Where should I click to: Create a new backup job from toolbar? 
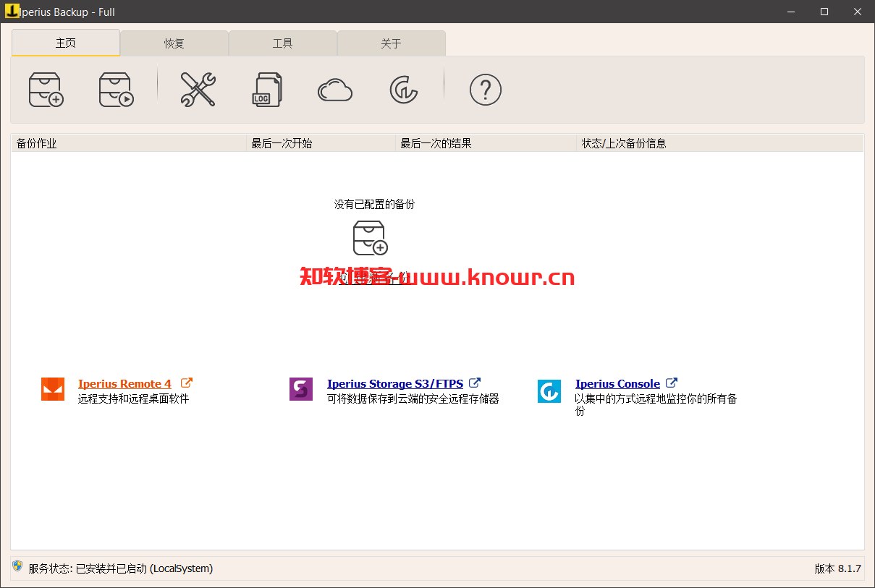(x=46, y=90)
